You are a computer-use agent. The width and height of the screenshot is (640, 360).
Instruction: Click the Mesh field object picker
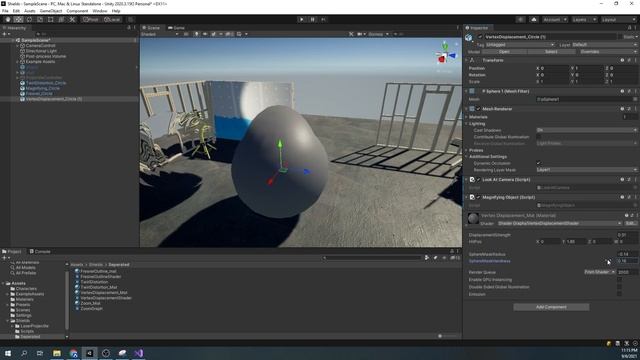(x=635, y=99)
